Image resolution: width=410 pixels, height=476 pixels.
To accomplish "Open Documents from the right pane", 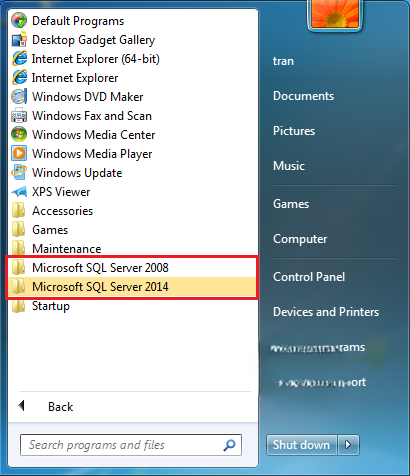I will click(x=303, y=96).
